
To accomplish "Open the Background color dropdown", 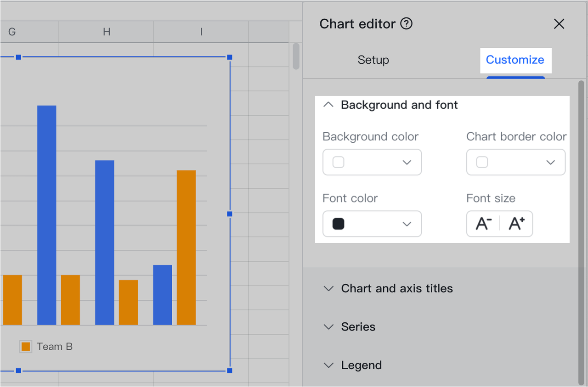I will pyautogui.click(x=406, y=162).
